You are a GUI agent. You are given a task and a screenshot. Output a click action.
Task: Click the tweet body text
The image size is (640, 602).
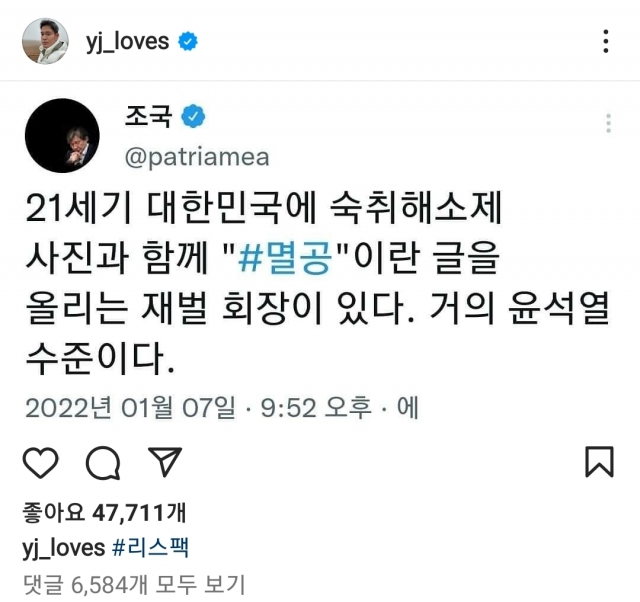tap(317, 283)
